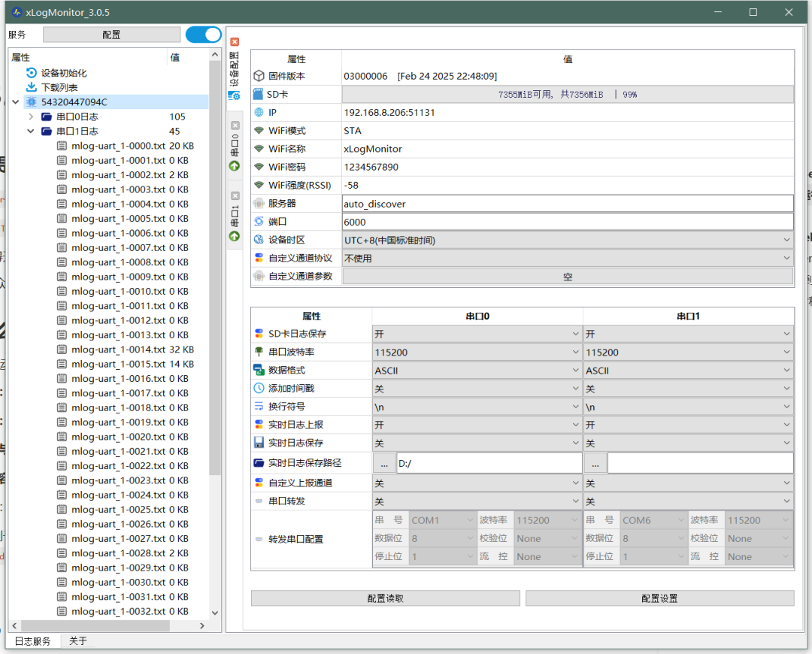Click the chip icon for device 54320447094C
Image resolution: width=812 pixels, height=654 pixels.
[x=31, y=102]
